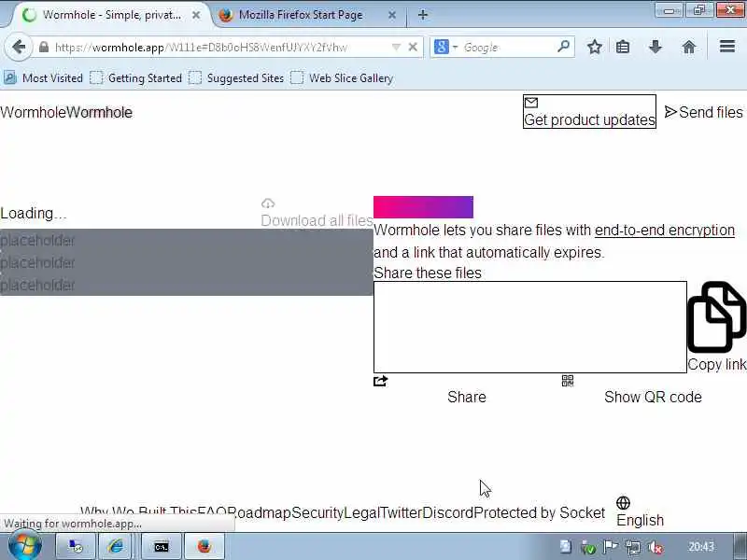
Task: Click the cloud download icon
Action: click(268, 203)
